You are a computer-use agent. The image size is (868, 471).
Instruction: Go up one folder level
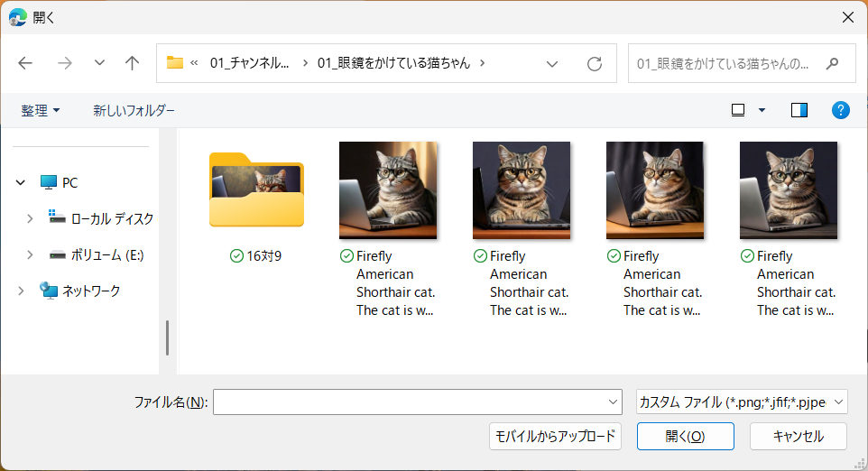tap(132, 63)
